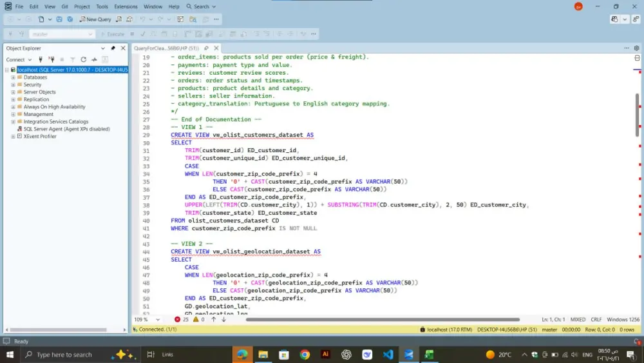
Task: Collapse the localhost server node
Action: click(6, 70)
